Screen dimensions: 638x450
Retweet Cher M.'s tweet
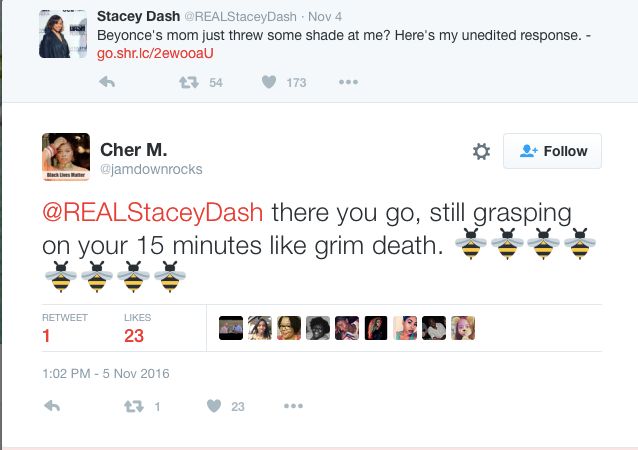point(131,406)
